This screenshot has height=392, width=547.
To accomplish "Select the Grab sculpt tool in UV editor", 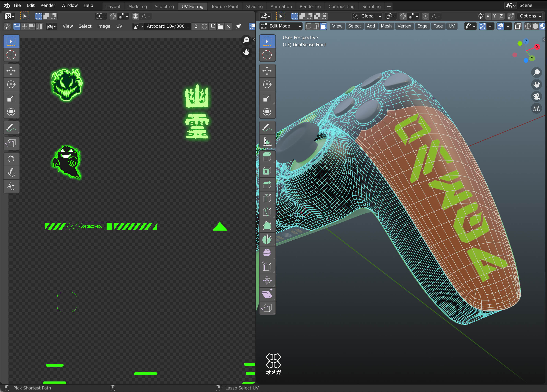I will (x=11, y=159).
